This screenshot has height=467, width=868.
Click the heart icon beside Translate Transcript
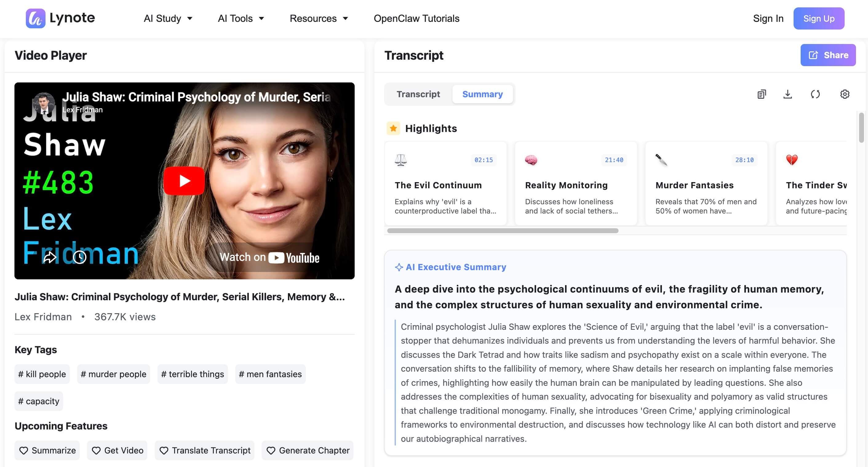pos(164,450)
